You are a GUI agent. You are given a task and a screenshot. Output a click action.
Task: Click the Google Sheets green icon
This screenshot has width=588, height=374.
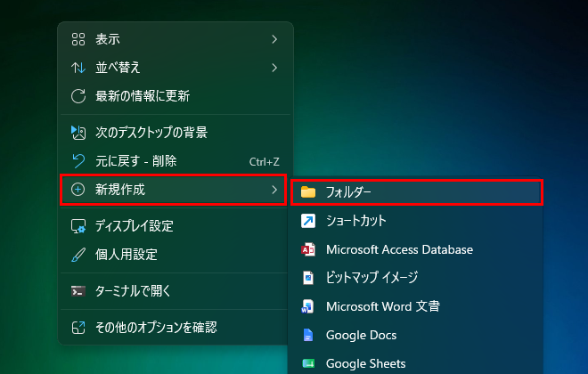click(x=308, y=363)
